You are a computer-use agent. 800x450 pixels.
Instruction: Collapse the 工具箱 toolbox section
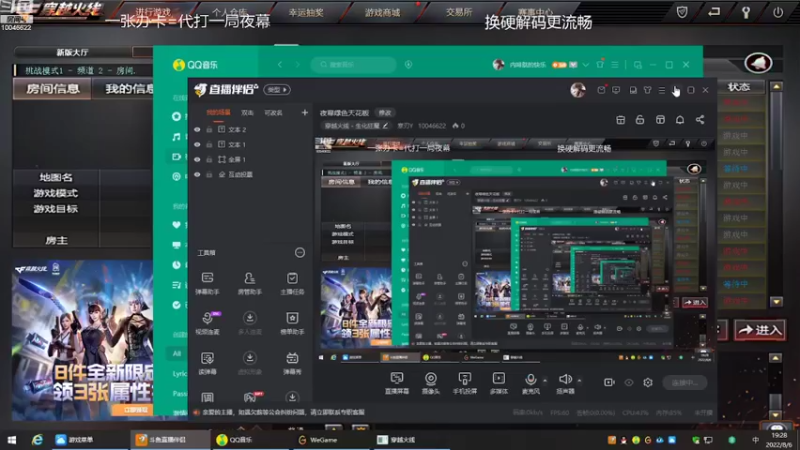click(299, 253)
